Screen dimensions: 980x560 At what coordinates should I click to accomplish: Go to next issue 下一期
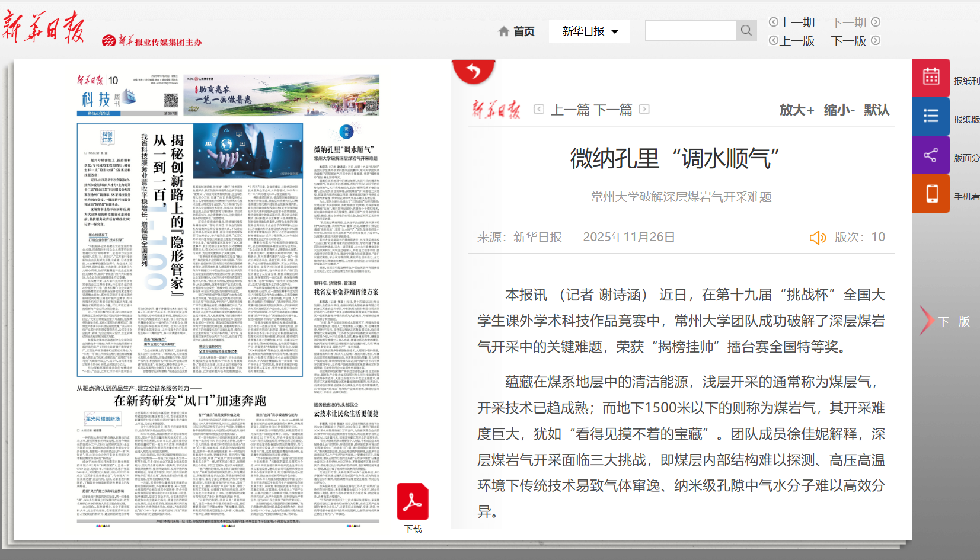click(x=855, y=23)
